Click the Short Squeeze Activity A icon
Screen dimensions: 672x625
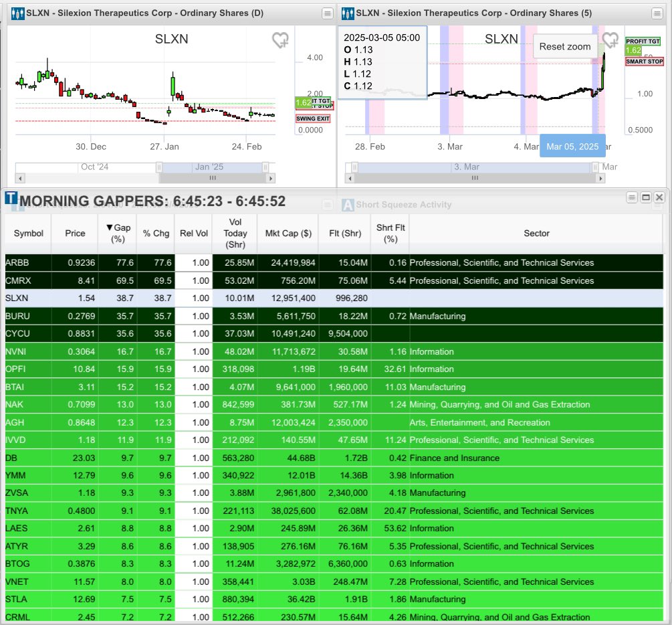[x=348, y=205]
